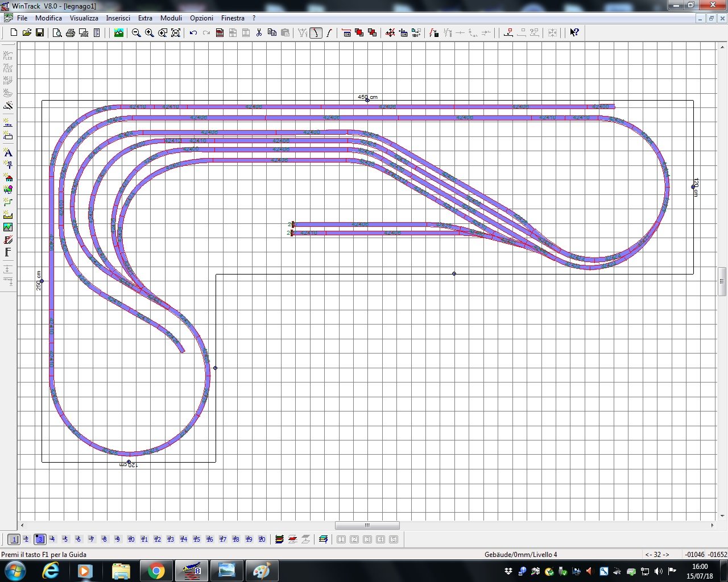Viewport: 728px width, 582px height.
Task: Click the Save (floppy disk) icon
Action: click(x=40, y=33)
